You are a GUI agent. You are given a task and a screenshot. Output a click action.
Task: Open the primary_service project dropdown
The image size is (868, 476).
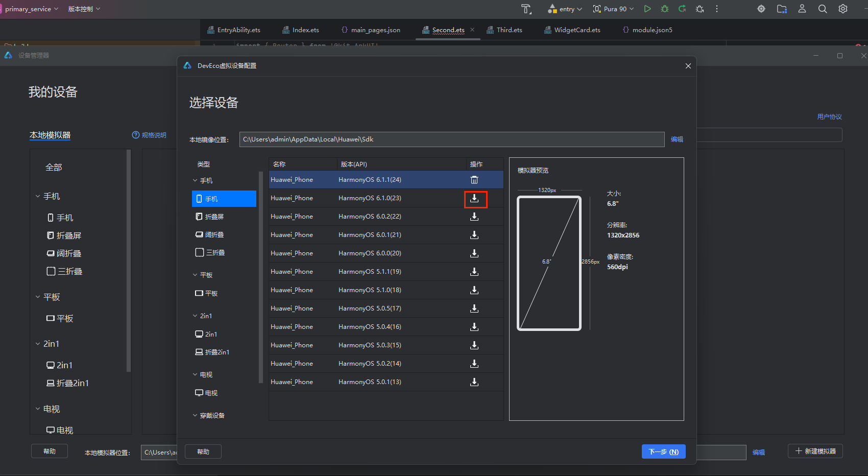[x=32, y=9]
